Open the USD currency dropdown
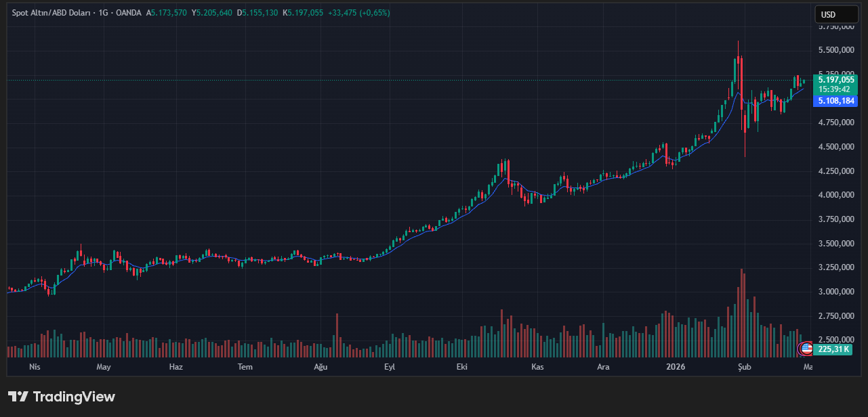 835,14
